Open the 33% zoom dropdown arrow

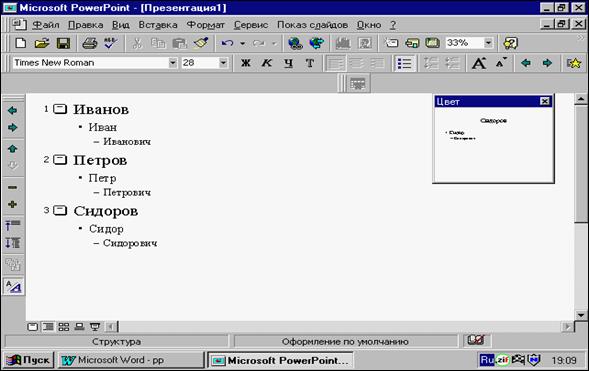tap(488, 43)
